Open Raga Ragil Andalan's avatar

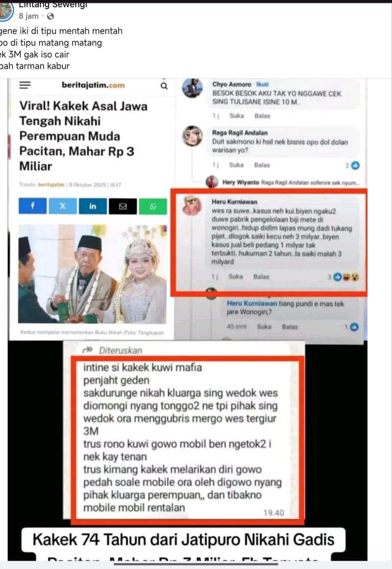pos(192,136)
